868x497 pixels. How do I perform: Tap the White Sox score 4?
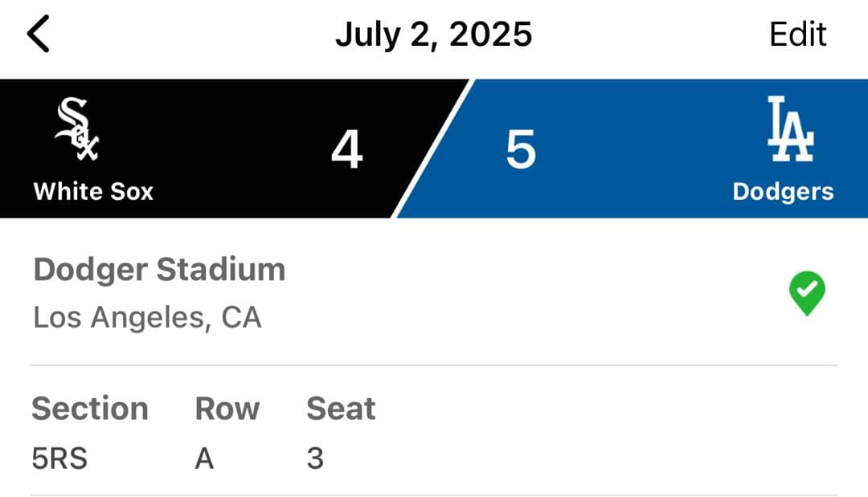click(x=346, y=149)
